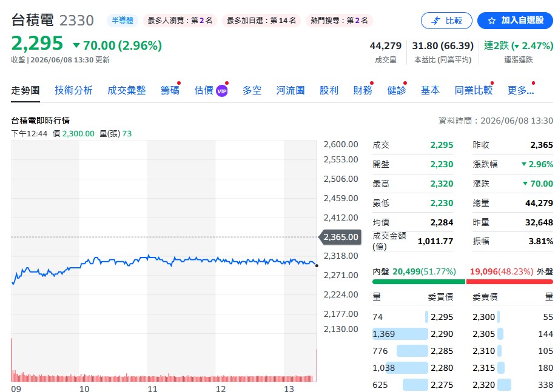Image resolution: width=558 pixels, height=392 pixels.
Task: Expand the 更多... menu
Action: click(x=520, y=90)
